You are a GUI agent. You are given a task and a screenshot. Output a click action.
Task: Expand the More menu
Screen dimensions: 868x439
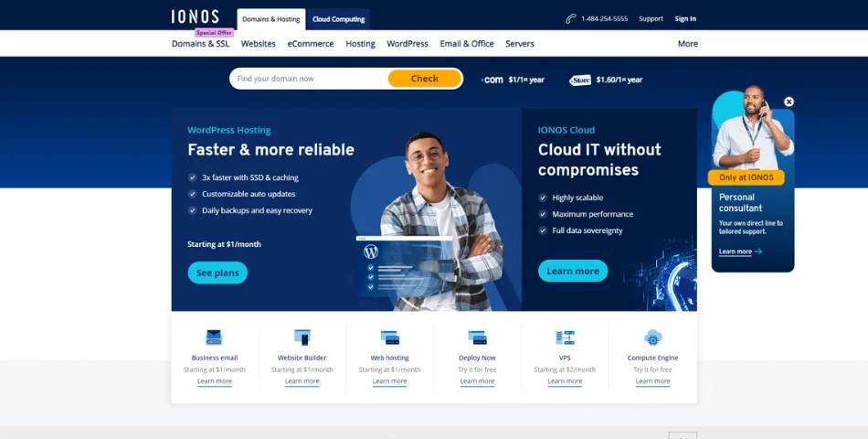pyautogui.click(x=688, y=44)
